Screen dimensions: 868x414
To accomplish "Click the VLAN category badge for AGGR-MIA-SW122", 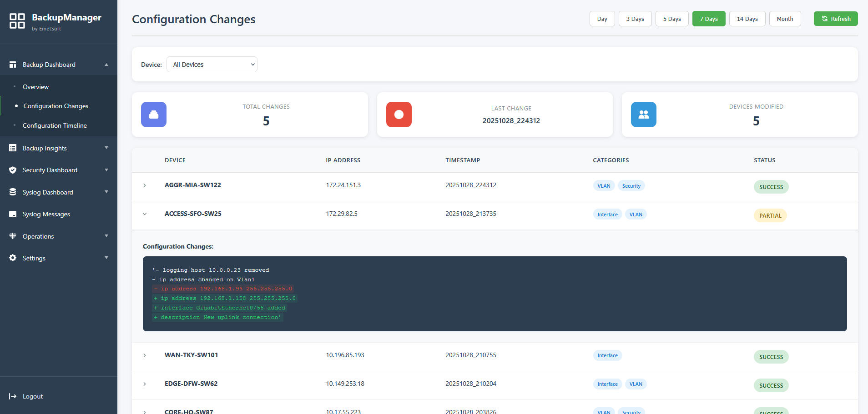I will [604, 185].
